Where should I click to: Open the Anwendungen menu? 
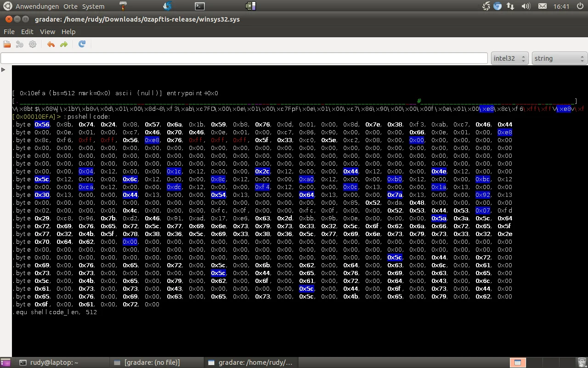pos(37,6)
